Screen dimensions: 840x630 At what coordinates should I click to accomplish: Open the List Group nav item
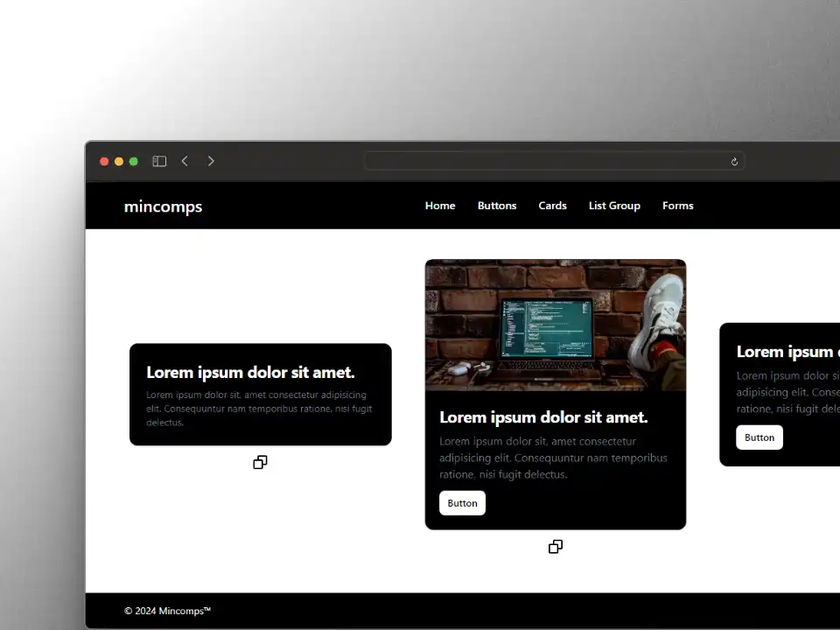point(614,206)
